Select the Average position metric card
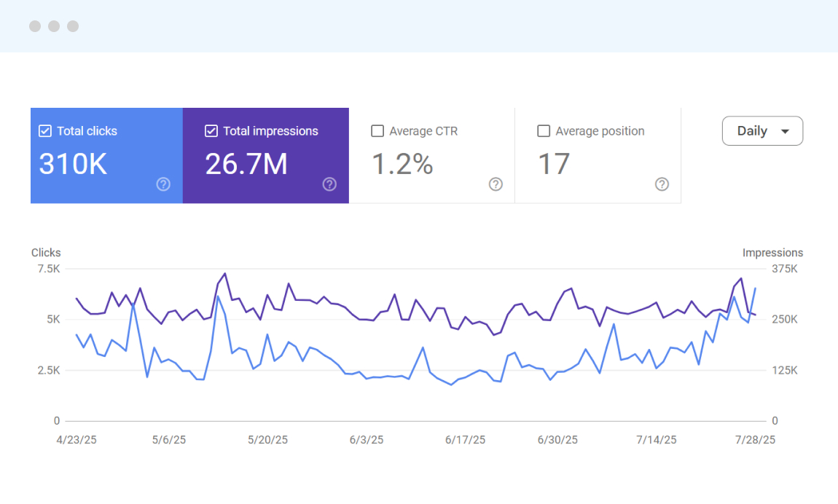 [598, 155]
